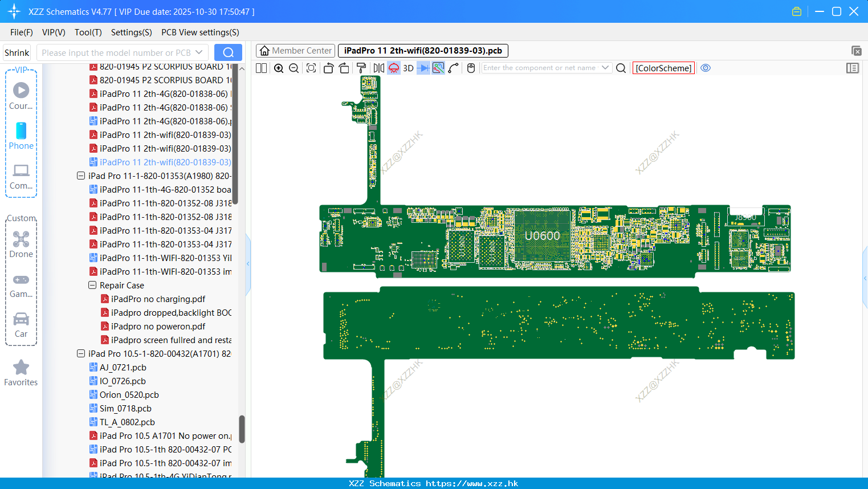This screenshot has width=868, height=489.
Task: Open the File(F) menu
Action: (22, 32)
